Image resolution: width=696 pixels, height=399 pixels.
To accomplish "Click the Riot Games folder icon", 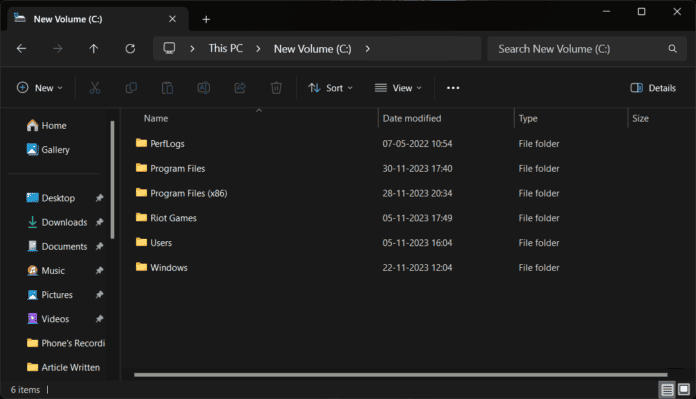I will point(141,217).
